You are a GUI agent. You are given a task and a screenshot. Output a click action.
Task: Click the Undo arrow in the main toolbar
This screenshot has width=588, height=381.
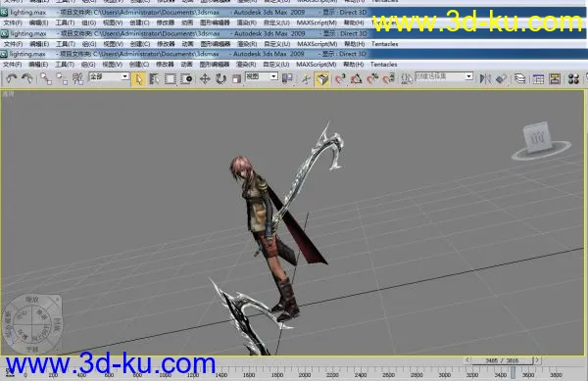click(12, 78)
